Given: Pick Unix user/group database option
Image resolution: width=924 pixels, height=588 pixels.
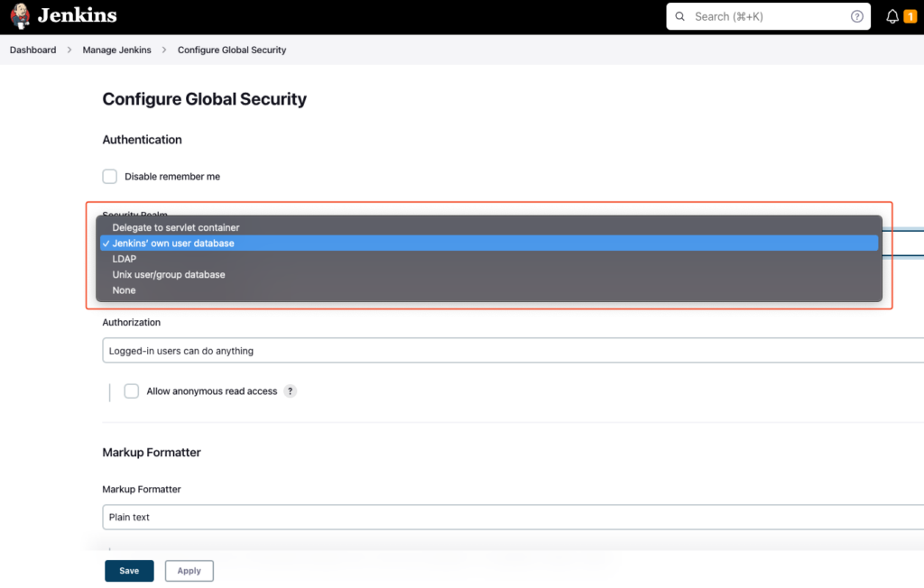Looking at the screenshot, I should [x=488, y=274].
